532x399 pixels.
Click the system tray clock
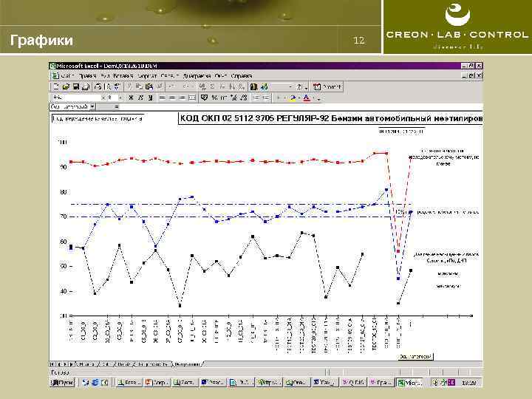(468, 383)
